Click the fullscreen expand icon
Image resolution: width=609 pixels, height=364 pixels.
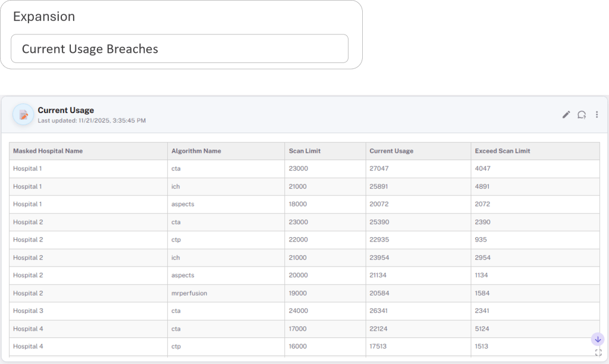598,353
